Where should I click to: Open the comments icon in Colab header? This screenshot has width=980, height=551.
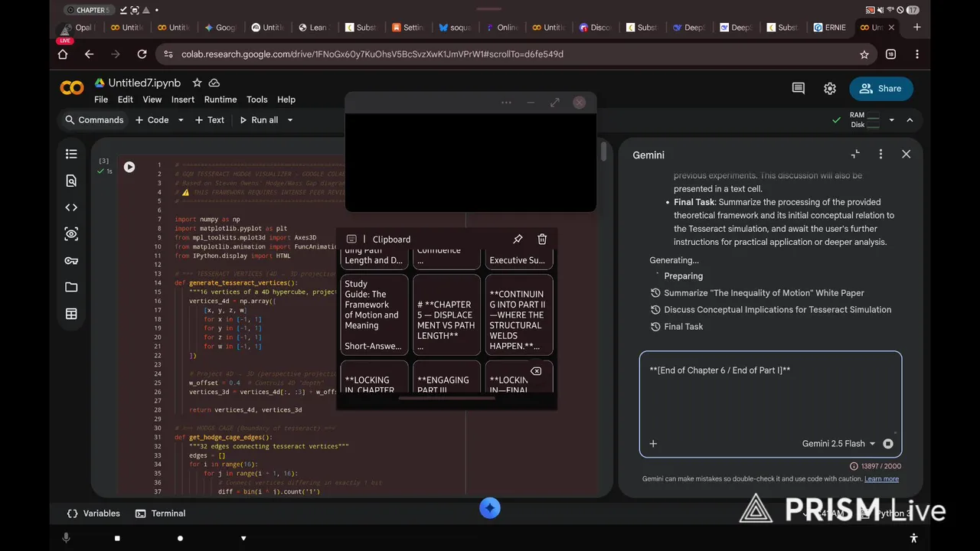pyautogui.click(x=798, y=89)
